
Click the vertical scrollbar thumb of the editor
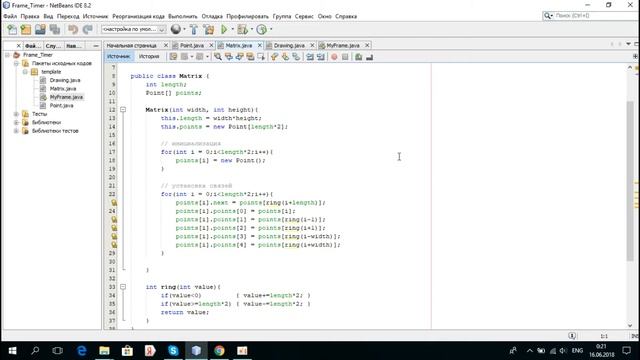(630, 180)
